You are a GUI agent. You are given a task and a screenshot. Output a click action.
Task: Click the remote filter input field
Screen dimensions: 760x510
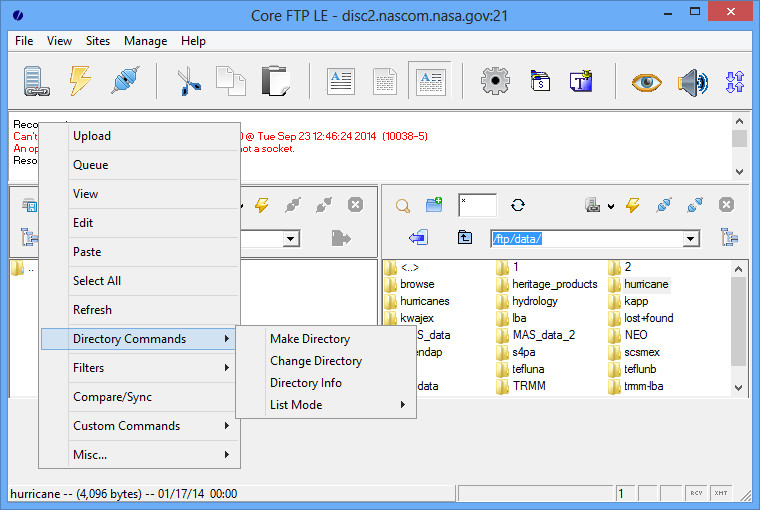coord(477,205)
